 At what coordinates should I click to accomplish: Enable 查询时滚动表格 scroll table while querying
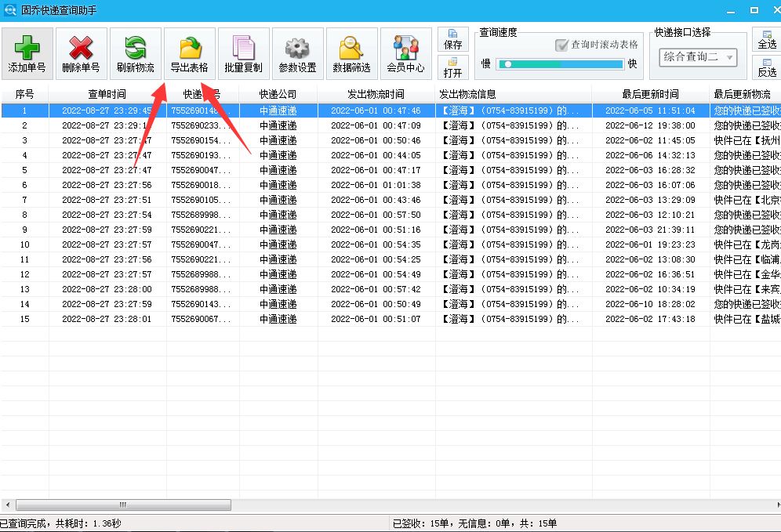(x=561, y=45)
